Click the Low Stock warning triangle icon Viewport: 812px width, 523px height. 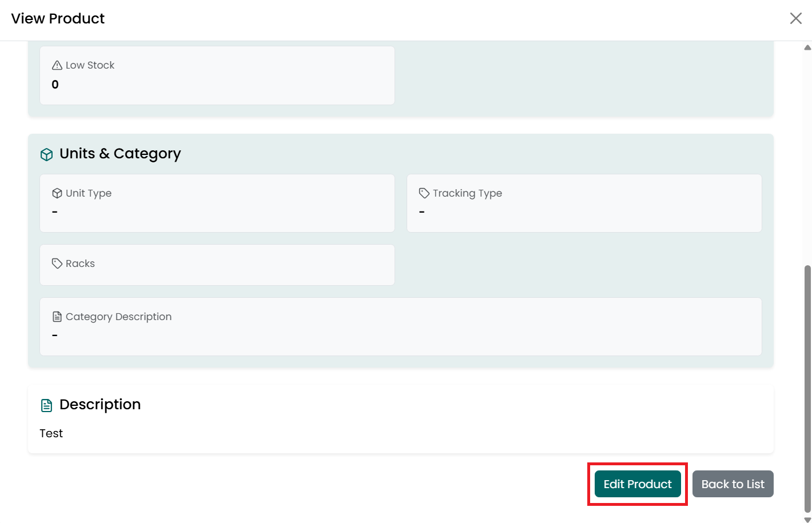point(57,65)
